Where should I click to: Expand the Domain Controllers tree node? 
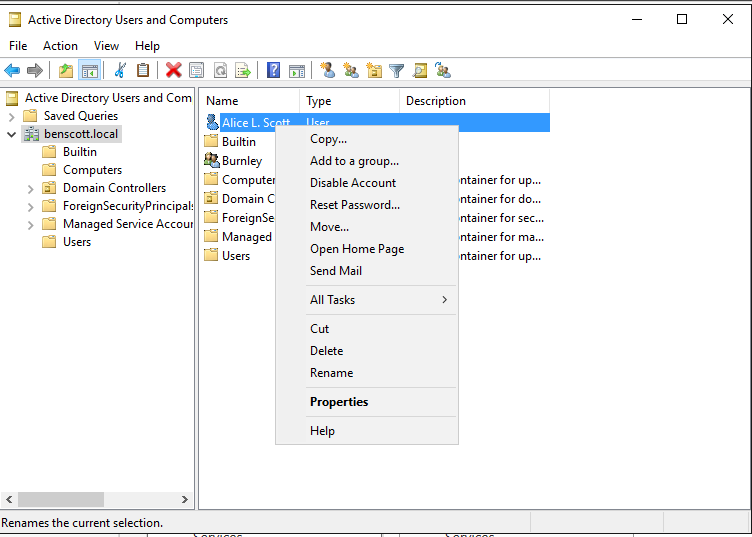(x=30, y=189)
